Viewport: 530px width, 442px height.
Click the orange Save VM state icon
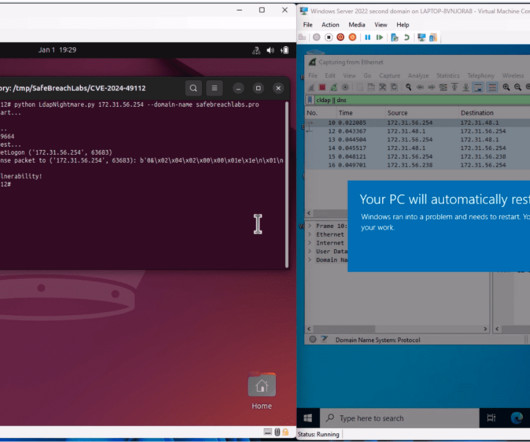click(352, 37)
